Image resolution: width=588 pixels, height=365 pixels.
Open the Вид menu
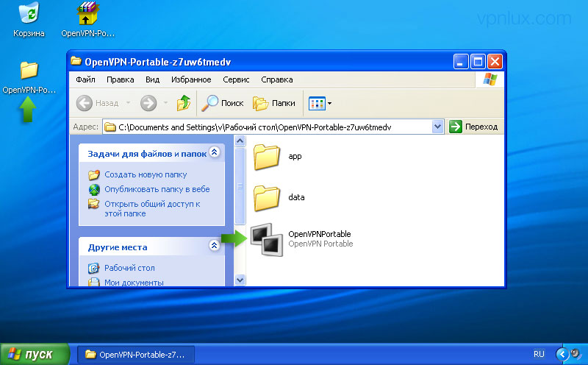(153, 79)
